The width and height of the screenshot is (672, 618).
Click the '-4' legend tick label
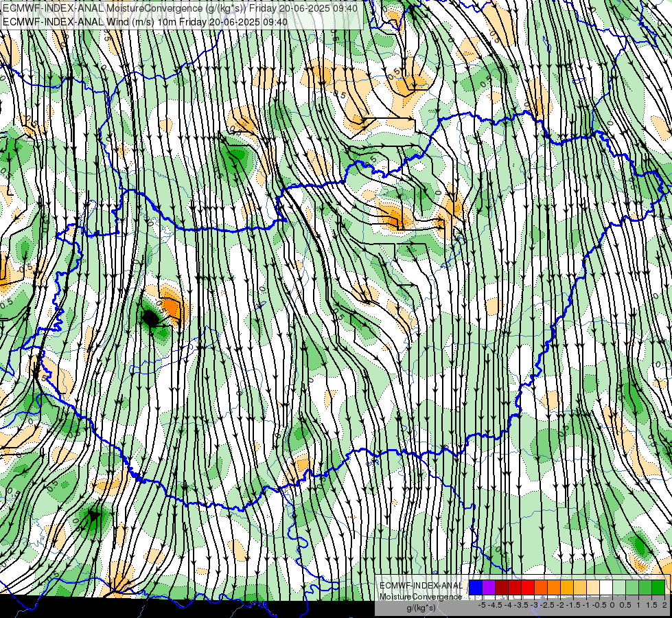[x=508, y=605]
